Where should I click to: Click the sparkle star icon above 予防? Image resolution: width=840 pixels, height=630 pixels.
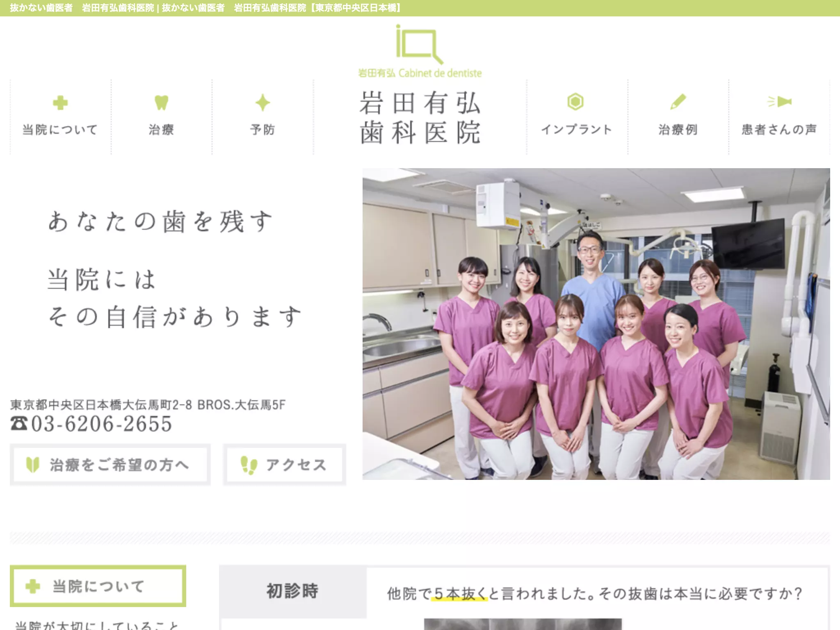click(x=262, y=103)
